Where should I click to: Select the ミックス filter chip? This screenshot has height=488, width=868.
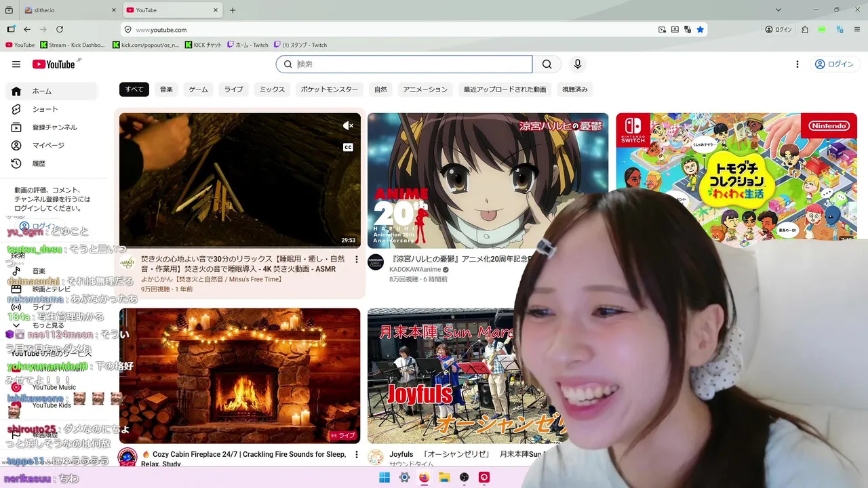pyautogui.click(x=273, y=89)
